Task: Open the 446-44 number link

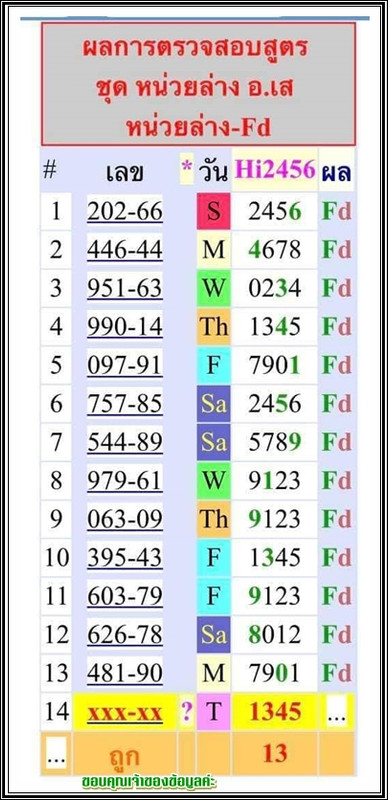Action: tap(125, 250)
